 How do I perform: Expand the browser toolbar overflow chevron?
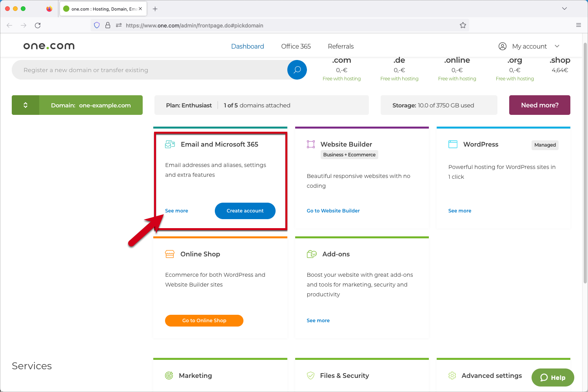564,8
